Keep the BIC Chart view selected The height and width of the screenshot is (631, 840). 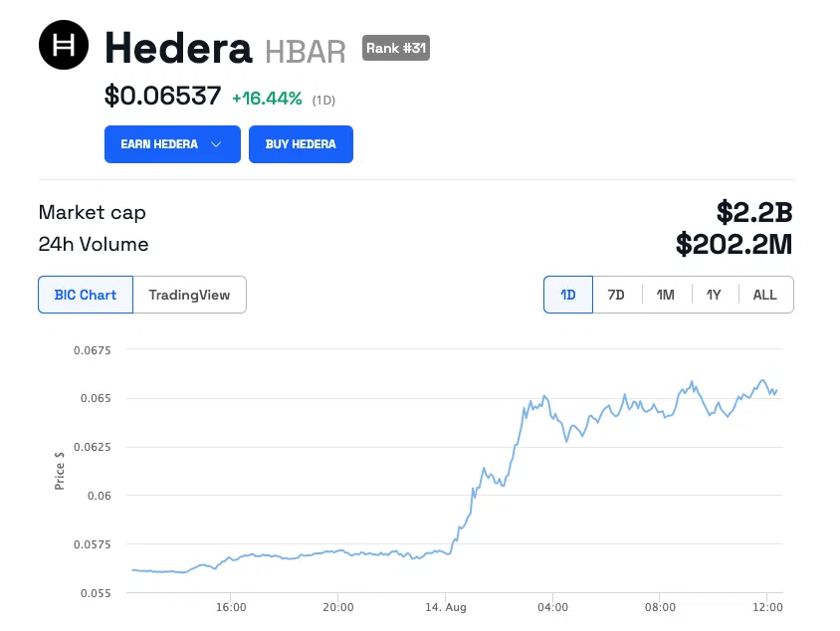[x=85, y=295]
